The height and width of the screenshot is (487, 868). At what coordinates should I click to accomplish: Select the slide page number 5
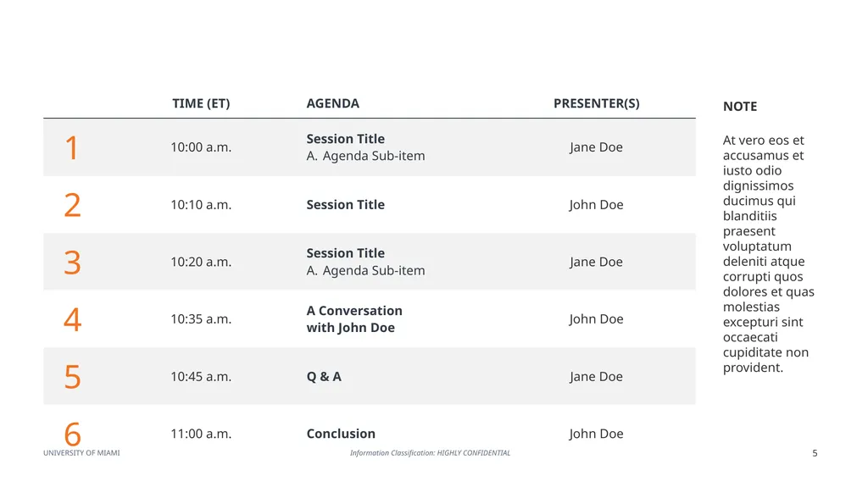pyautogui.click(x=815, y=453)
